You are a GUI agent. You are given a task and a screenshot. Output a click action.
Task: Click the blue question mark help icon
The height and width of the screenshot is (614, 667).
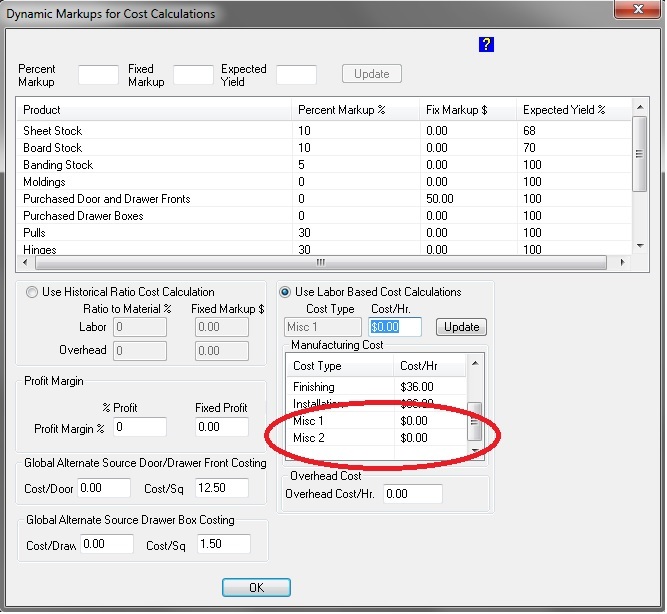click(487, 45)
